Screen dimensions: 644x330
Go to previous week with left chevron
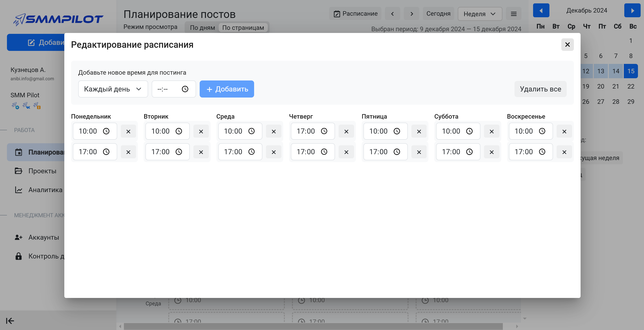[x=392, y=14]
